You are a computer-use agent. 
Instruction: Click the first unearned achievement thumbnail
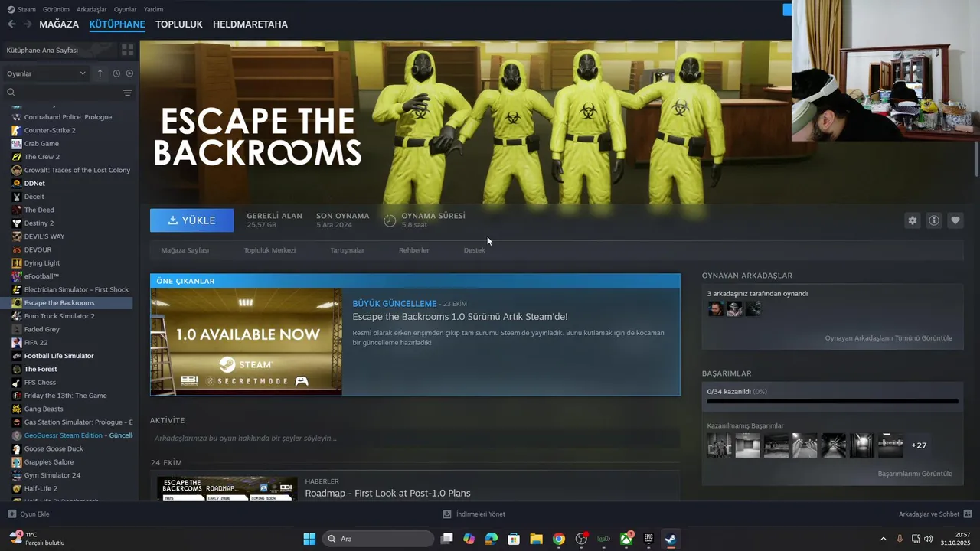pyautogui.click(x=719, y=445)
